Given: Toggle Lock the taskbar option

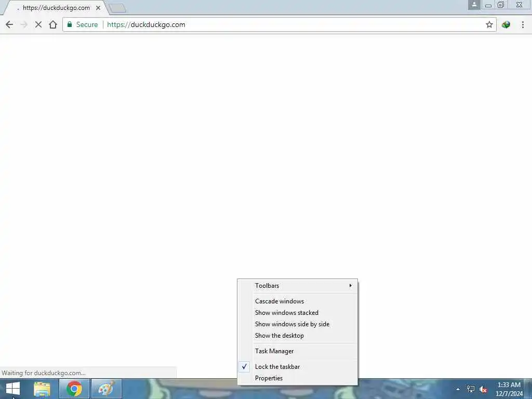Looking at the screenshot, I should tap(298, 366).
